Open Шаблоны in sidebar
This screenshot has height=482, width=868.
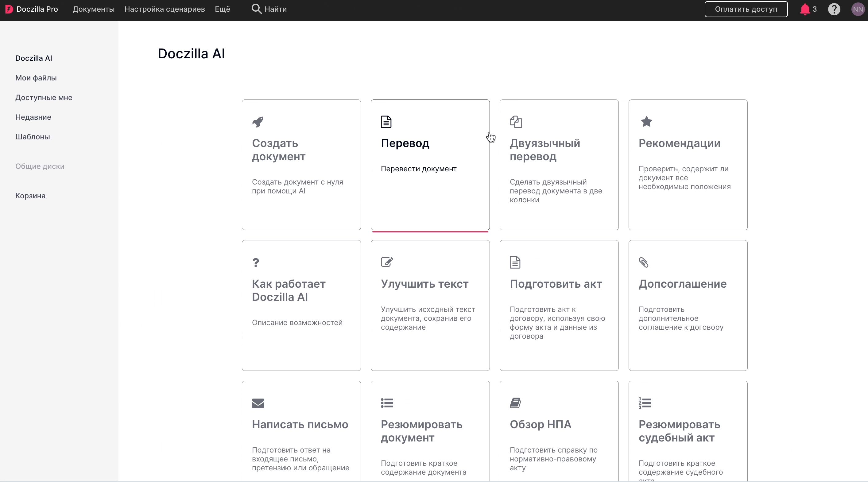[x=33, y=137]
